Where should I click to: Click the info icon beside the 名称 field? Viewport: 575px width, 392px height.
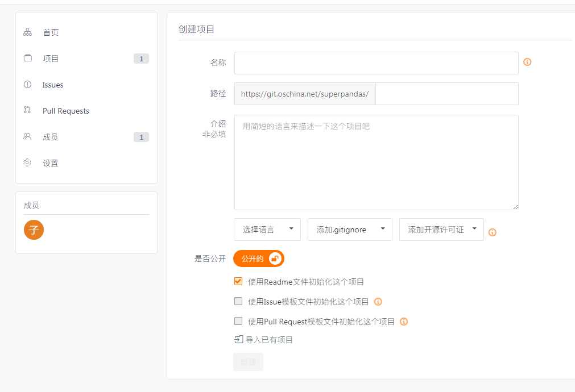pos(527,62)
